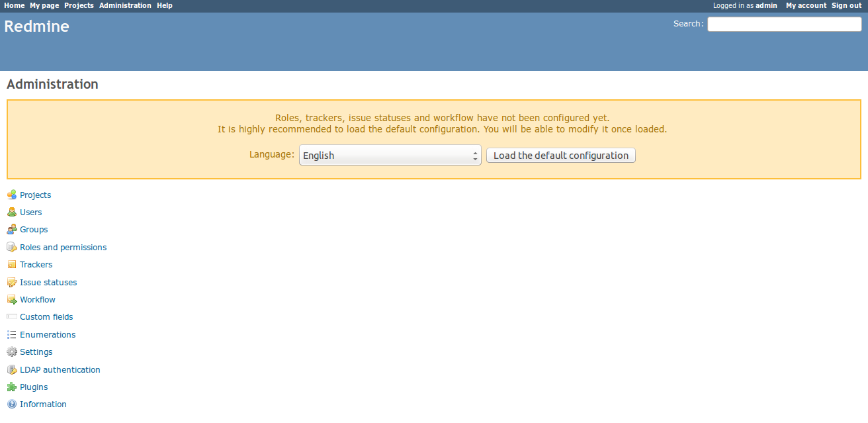Open the LDAP authentication link

click(x=60, y=369)
